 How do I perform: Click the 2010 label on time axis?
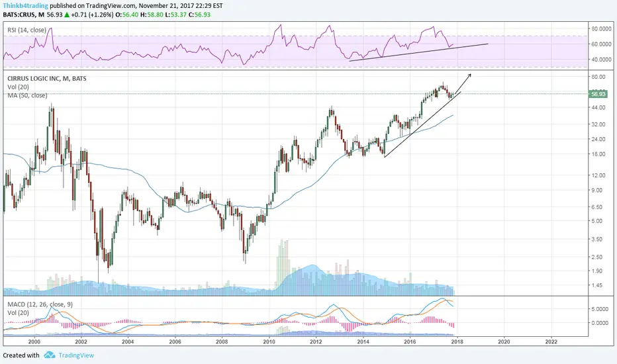tap(269, 341)
